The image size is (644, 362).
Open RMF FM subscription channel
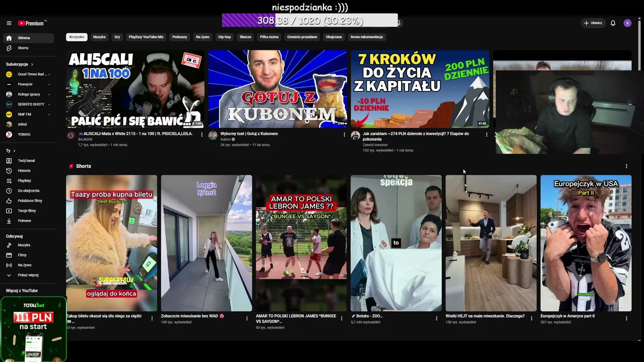[x=28, y=114]
